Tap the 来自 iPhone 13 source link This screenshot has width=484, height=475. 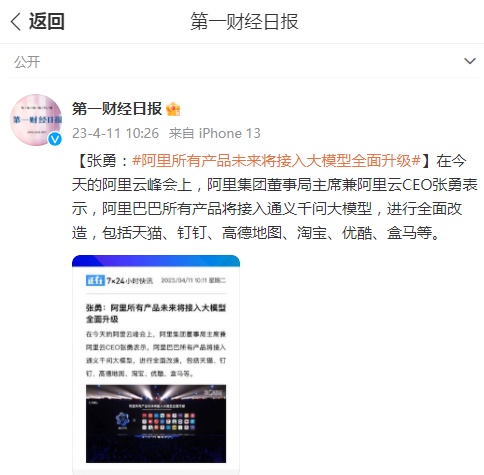[x=214, y=133]
